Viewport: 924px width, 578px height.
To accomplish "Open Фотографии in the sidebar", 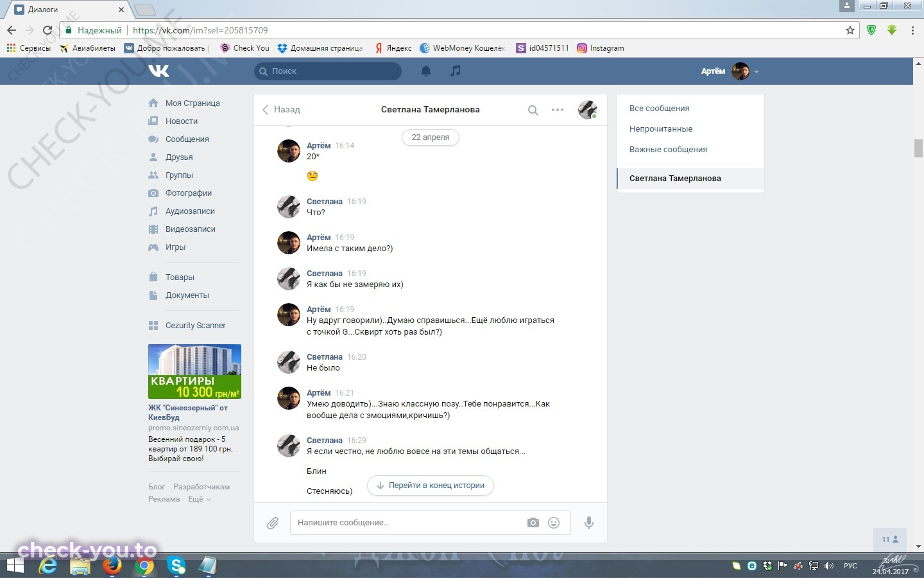I will point(189,193).
